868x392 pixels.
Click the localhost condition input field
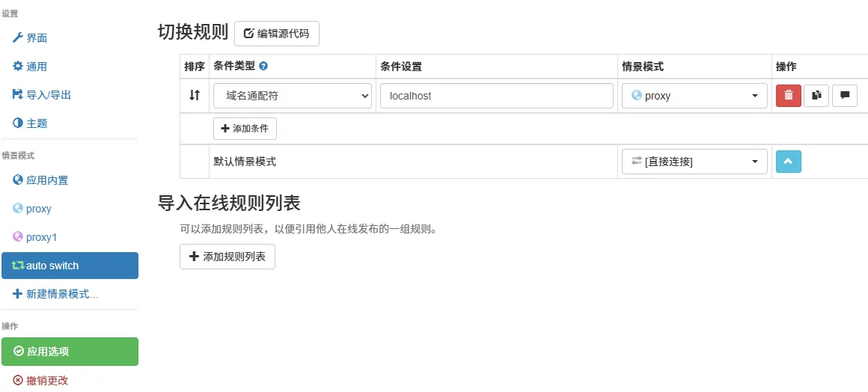tap(497, 96)
